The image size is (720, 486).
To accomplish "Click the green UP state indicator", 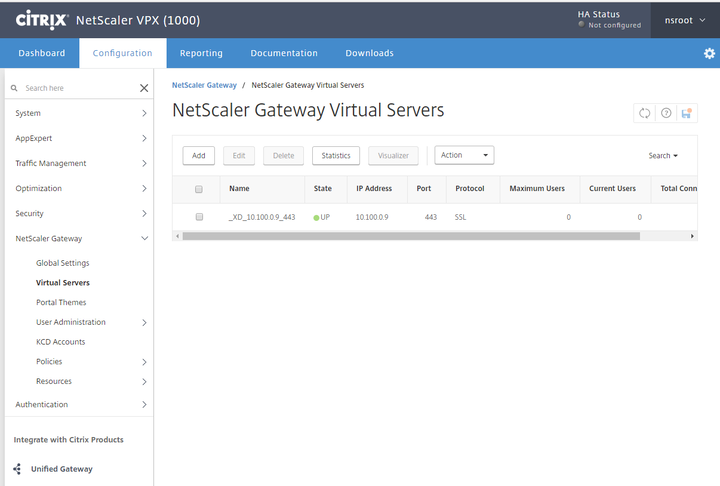I will pyautogui.click(x=316, y=218).
